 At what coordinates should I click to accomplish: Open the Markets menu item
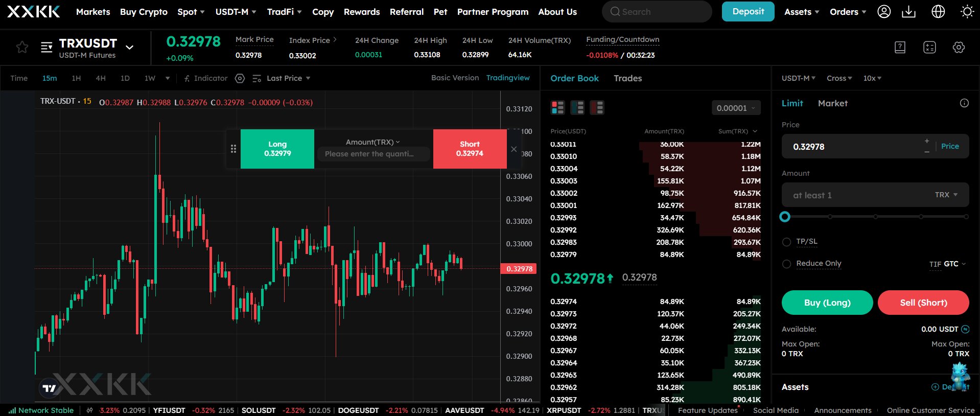(93, 12)
